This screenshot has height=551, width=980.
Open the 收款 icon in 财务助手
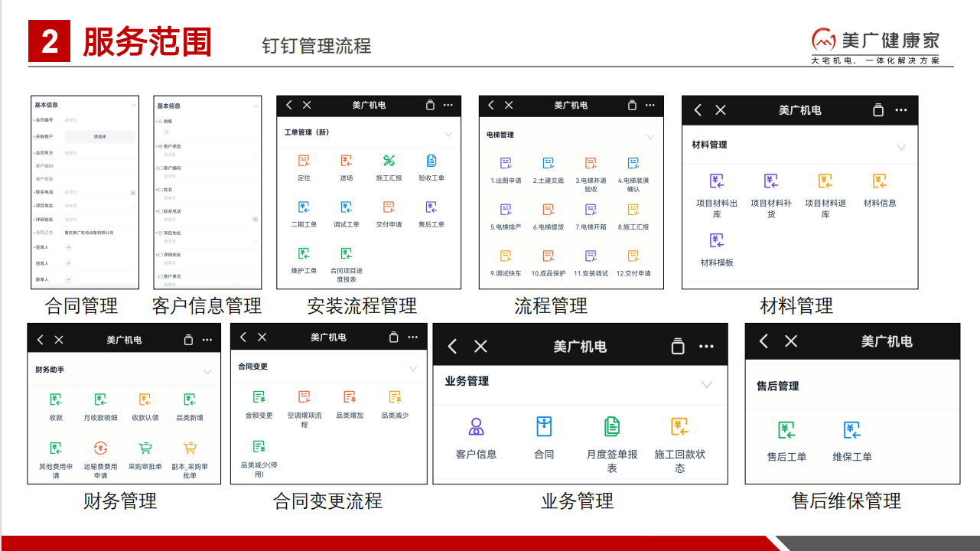pos(56,399)
